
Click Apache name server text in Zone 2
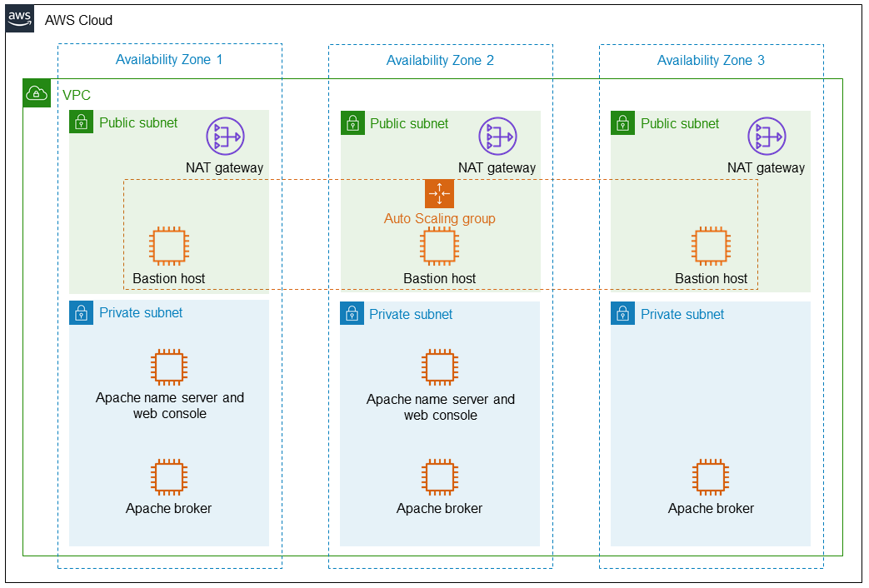441,407
